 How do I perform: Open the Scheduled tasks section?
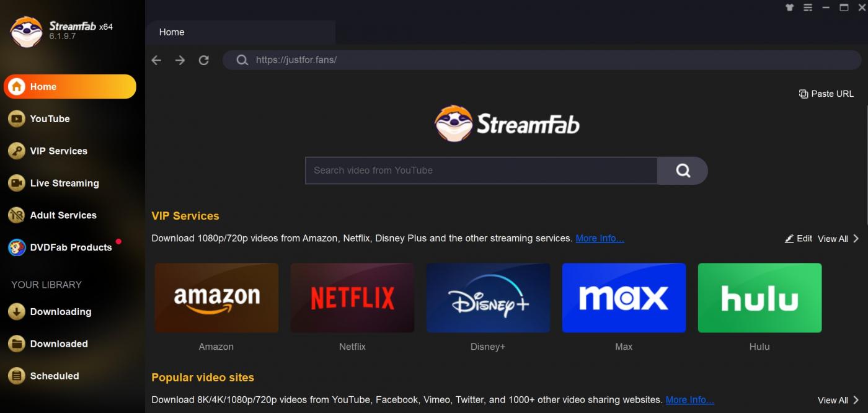[55, 376]
